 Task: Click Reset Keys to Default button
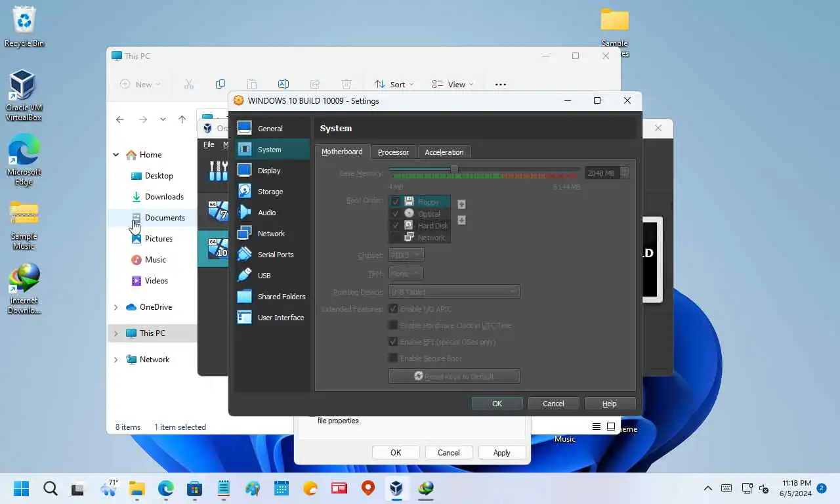pyautogui.click(x=454, y=377)
